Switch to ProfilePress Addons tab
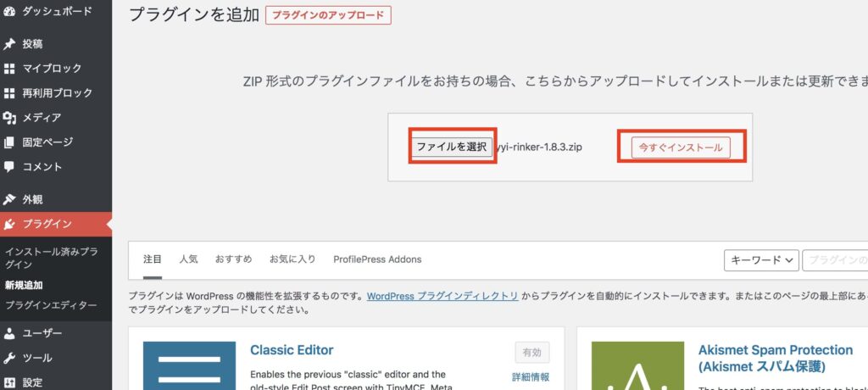This screenshot has height=390, width=868. 377,259
